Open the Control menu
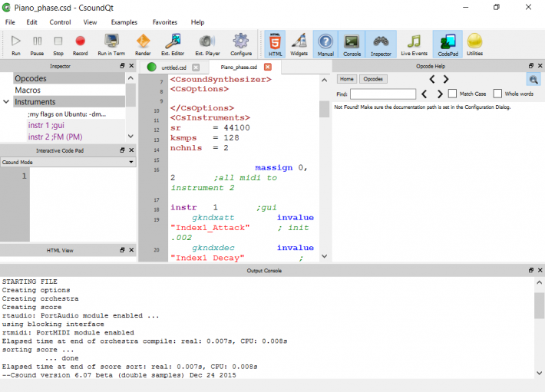Screen dimensions: 545x392 (x=60, y=22)
